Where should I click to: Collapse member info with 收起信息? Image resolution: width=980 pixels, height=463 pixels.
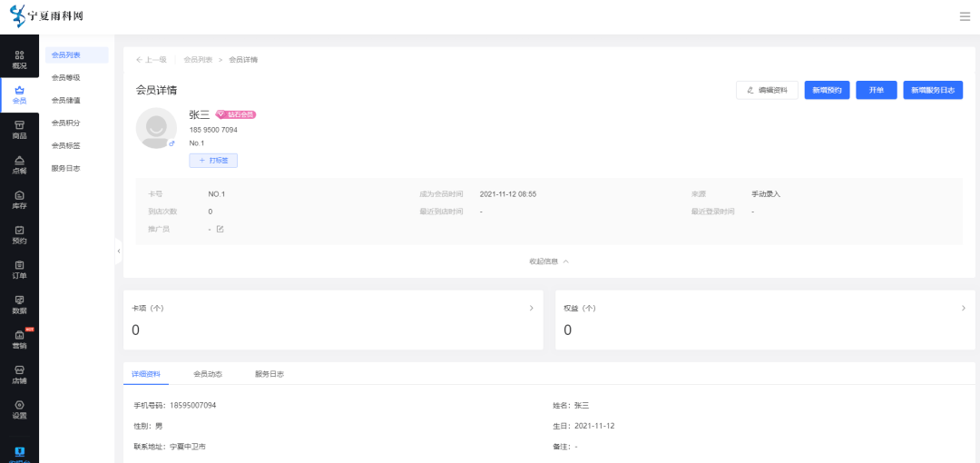coord(549,261)
